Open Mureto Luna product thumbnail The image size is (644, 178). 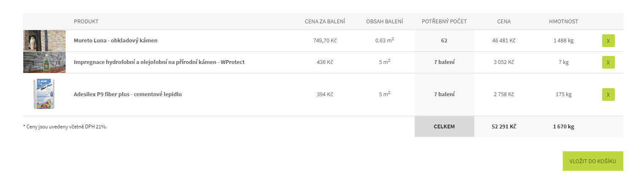click(44, 41)
